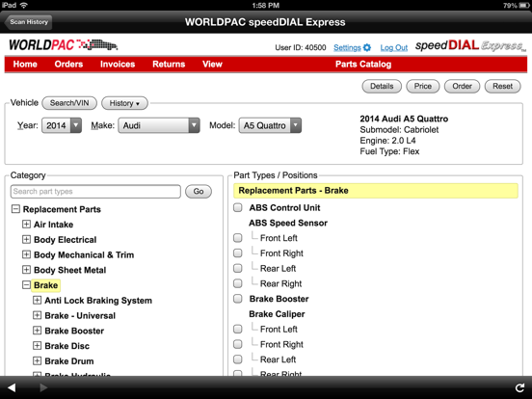This screenshot has height=399, width=532.
Task: Open the Orders menu
Action: 68,65
